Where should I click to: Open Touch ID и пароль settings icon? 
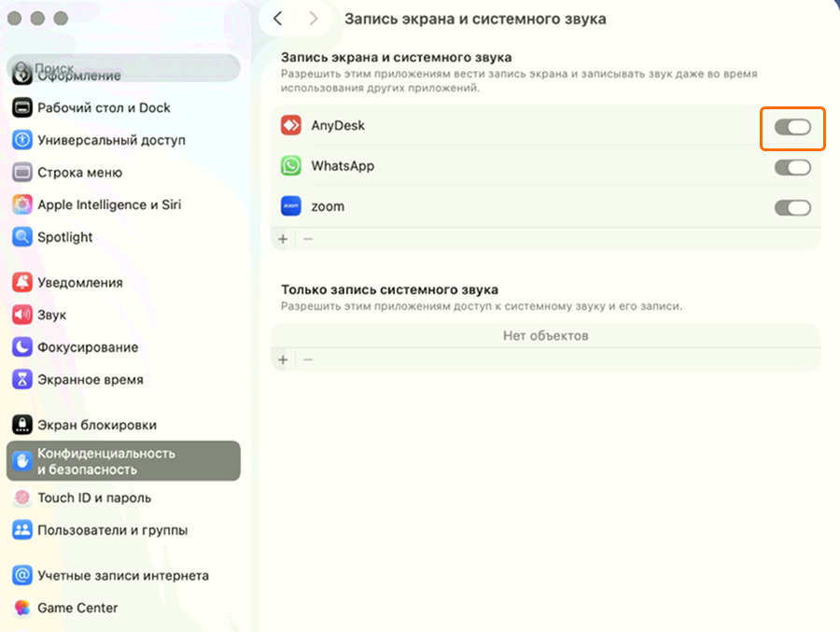coord(21,498)
